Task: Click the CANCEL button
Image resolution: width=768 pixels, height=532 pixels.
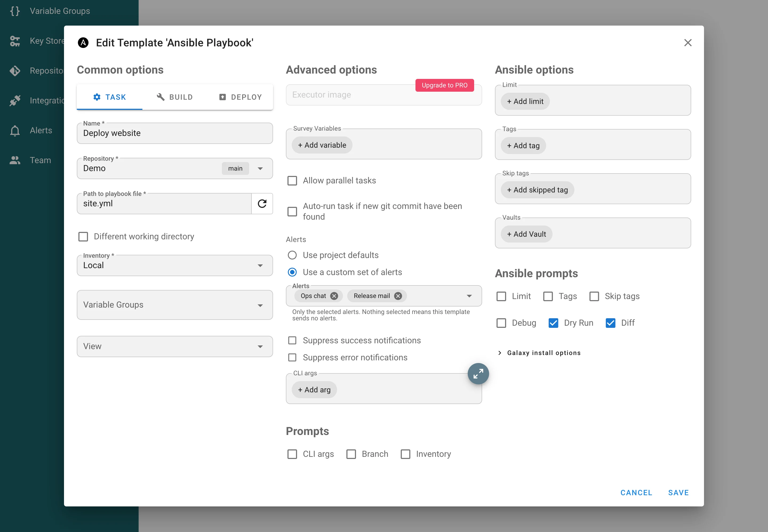Action: click(636, 493)
